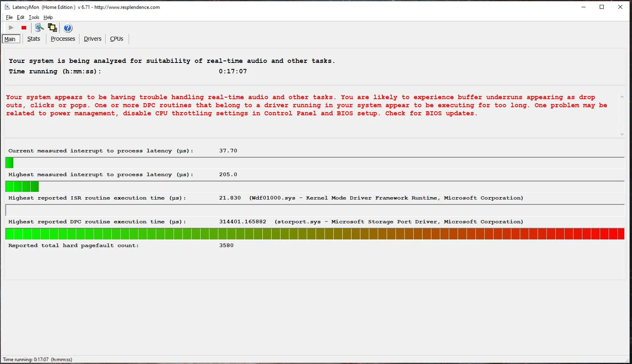Switch to the Main tab
The image size is (632, 364).
point(10,39)
